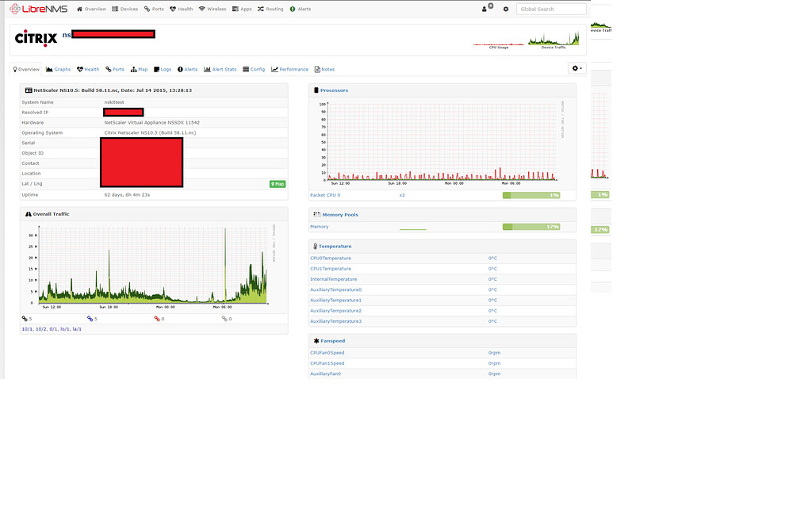Click the thermometer icon on Temperature panel
812x525 pixels.
[315, 246]
